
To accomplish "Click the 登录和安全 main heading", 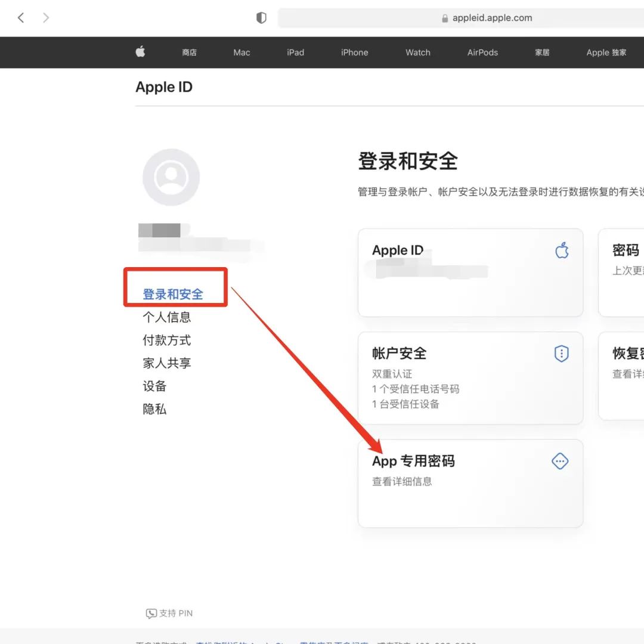I will click(408, 161).
